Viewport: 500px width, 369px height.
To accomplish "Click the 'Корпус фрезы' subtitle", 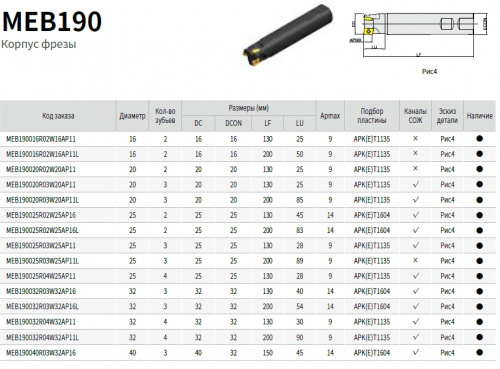I will click(x=39, y=44).
